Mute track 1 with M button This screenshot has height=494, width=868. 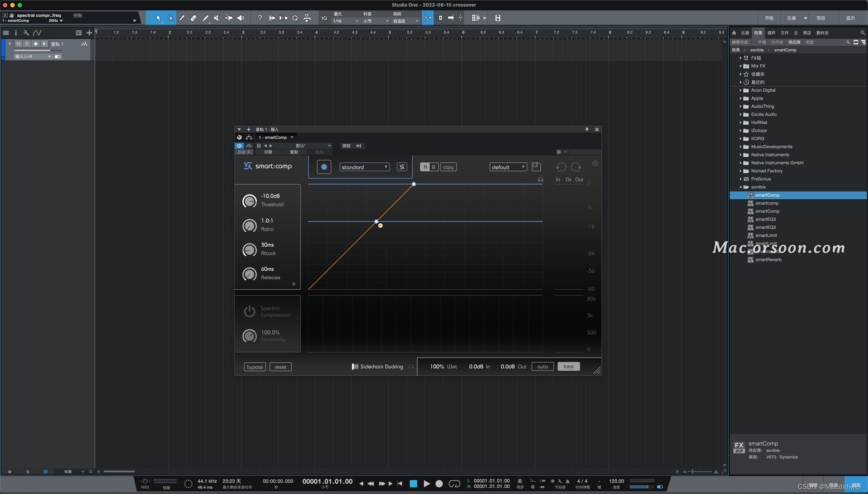(19, 44)
